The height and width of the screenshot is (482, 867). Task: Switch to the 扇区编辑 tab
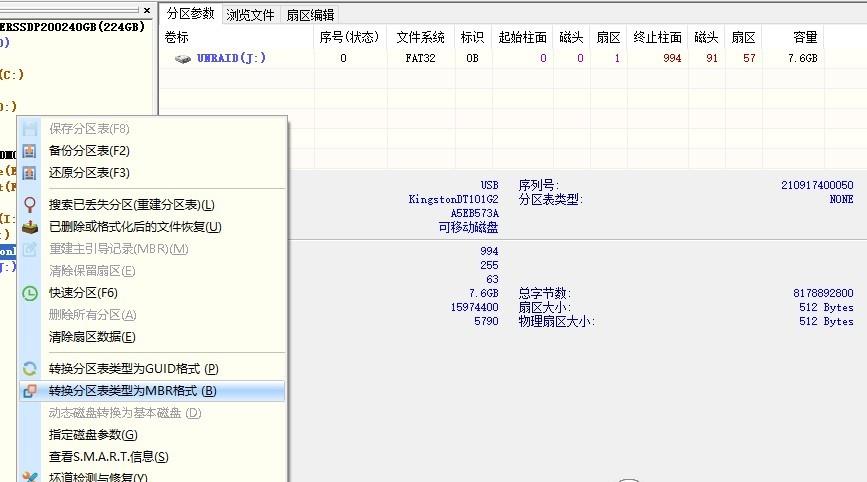tap(310, 15)
